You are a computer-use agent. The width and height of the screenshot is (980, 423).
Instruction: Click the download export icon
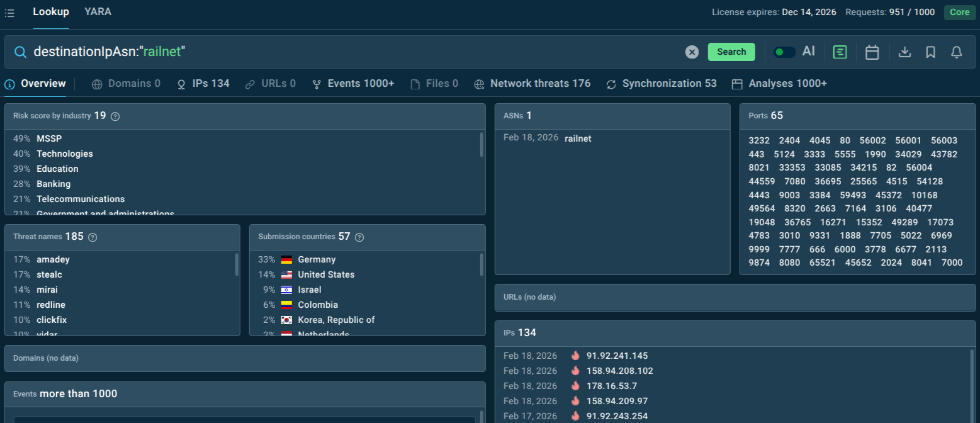coord(904,52)
